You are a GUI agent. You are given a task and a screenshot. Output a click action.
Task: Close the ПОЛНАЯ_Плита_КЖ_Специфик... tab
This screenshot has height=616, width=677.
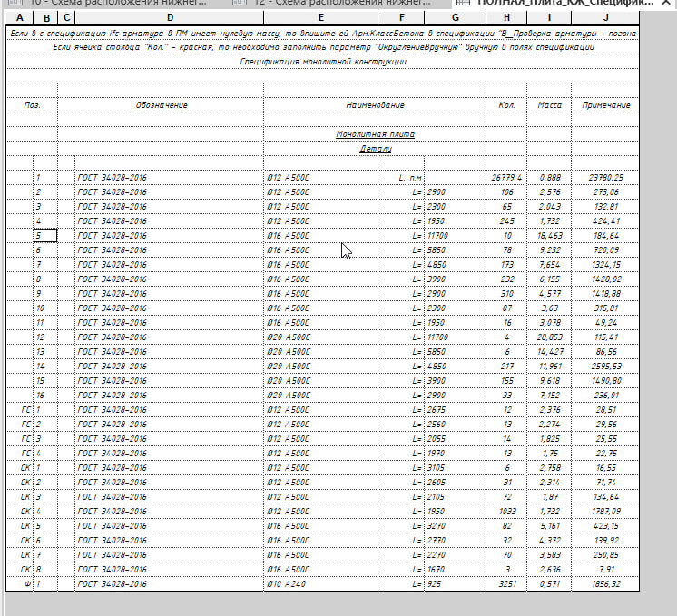(x=666, y=3)
